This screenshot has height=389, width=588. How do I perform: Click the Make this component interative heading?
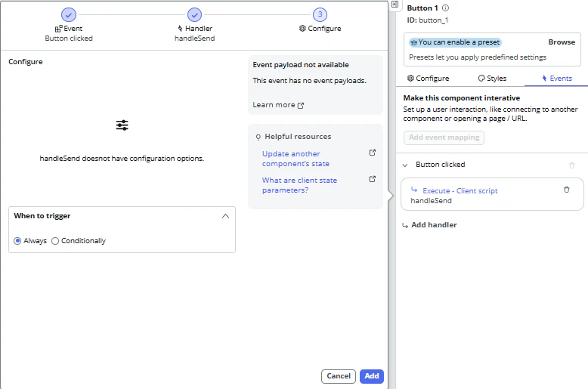pyautogui.click(x=462, y=98)
